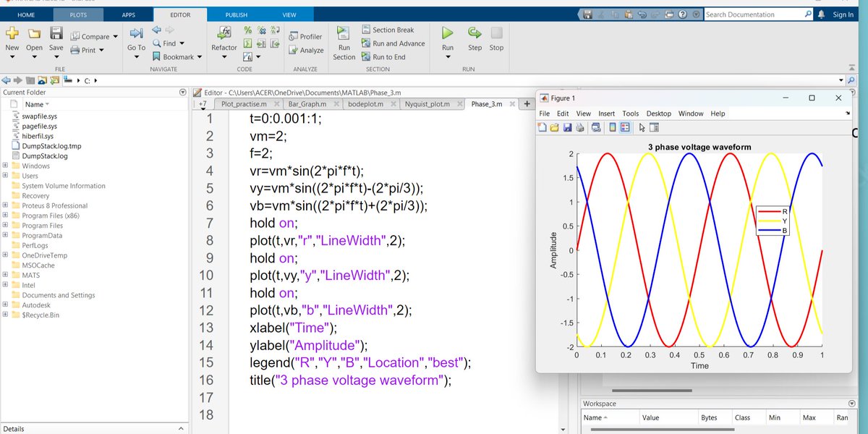868x434 pixels.
Task: Click the green percent Comment icon
Action: [x=248, y=30]
